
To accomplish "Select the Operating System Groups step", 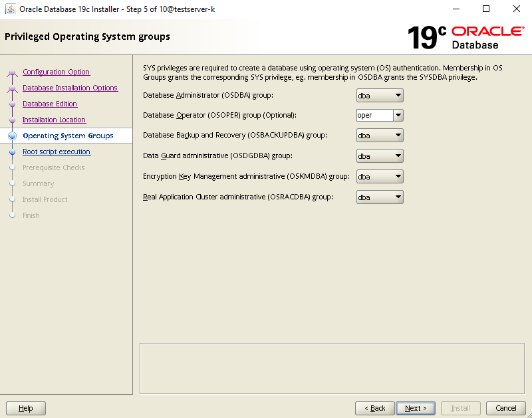I will [x=68, y=136].
